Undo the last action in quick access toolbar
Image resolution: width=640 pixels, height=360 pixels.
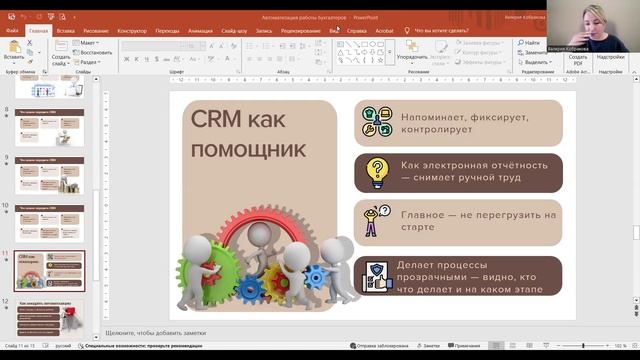pyautogui.click(x=24, y=17)
